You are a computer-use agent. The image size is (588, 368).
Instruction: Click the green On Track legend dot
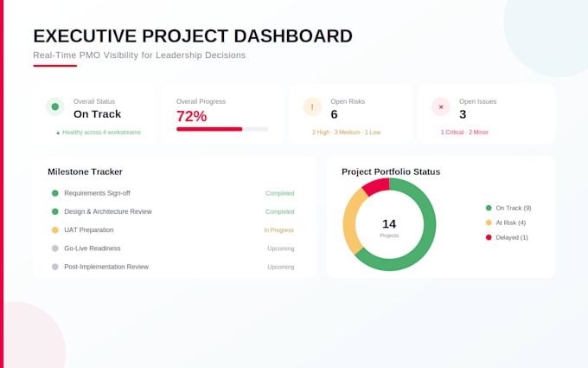489,208
